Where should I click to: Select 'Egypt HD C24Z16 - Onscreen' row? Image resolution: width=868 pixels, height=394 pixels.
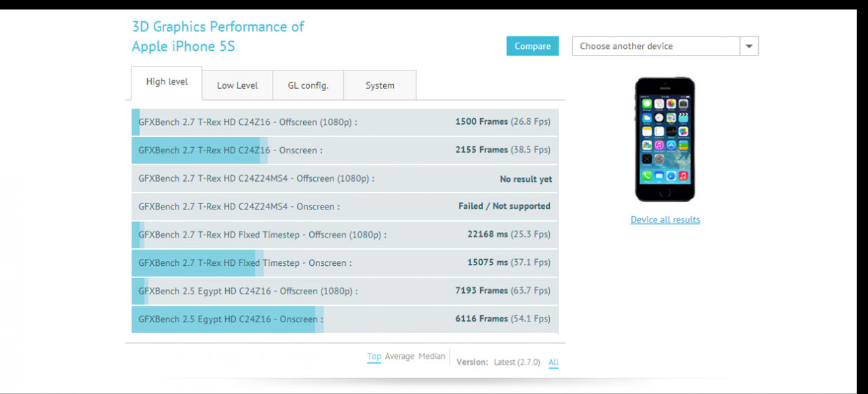(344, 319)
